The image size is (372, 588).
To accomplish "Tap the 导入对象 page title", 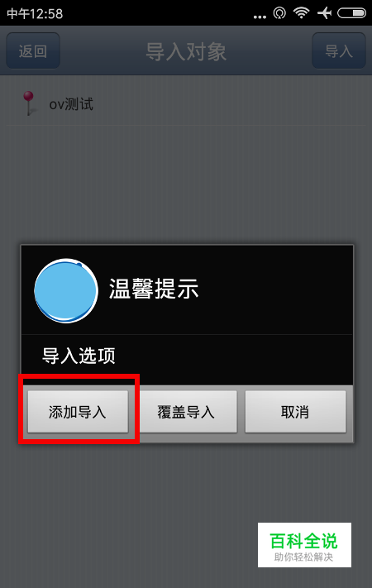I will pyautogui.click(x=186, y=51).
